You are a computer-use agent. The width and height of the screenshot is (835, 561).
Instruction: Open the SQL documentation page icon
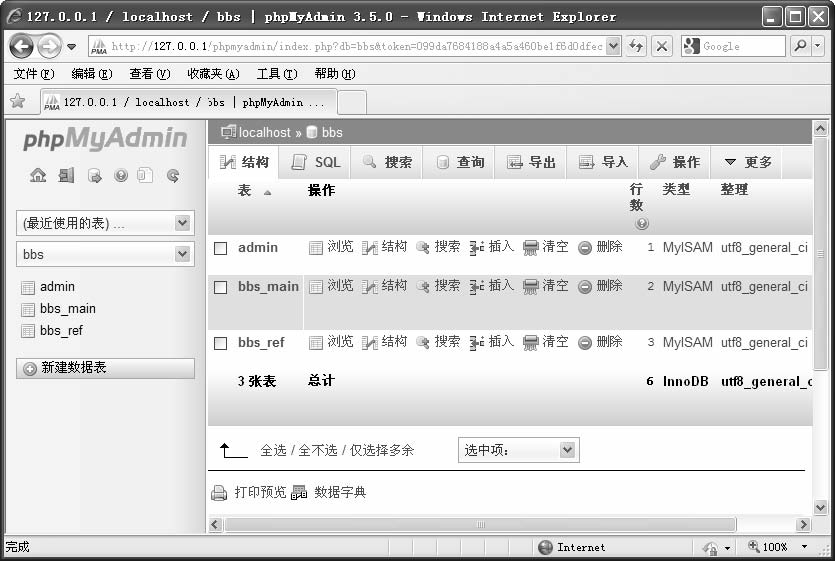pyautogui.click(x=145, y=175)
